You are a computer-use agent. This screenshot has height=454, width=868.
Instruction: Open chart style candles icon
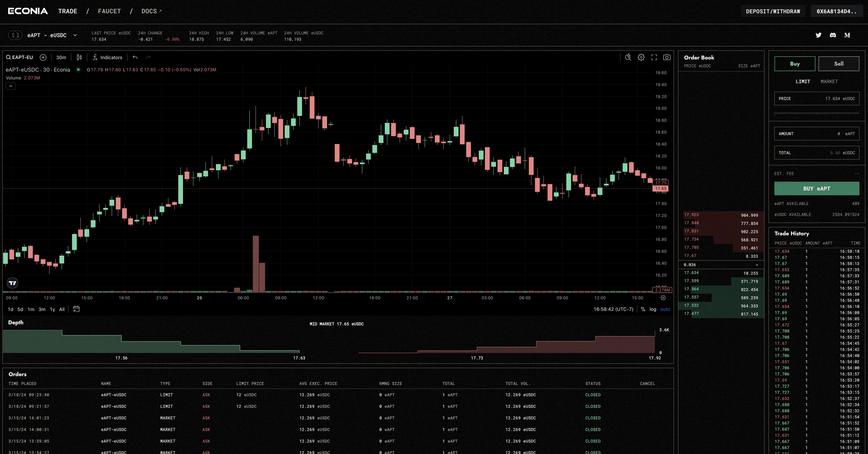pos(79,57)
